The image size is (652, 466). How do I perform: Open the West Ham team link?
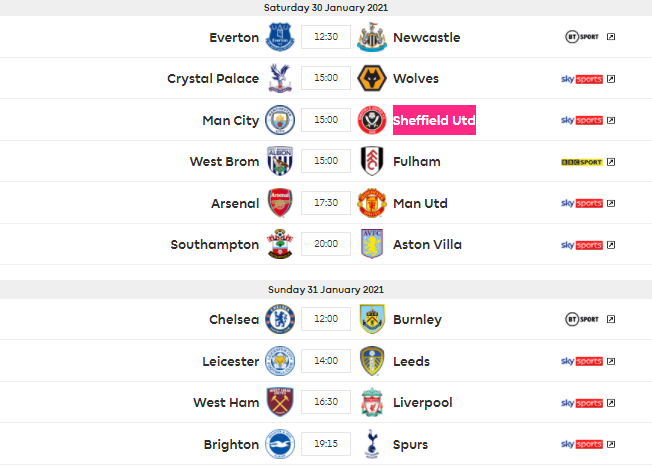click(x=226, y=403)
